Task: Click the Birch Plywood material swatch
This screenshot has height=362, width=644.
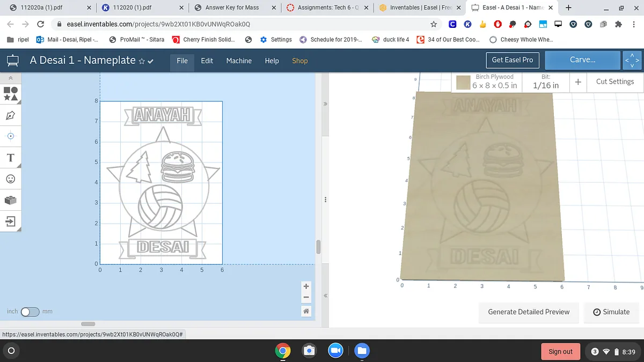Action: tap(463, 83)
